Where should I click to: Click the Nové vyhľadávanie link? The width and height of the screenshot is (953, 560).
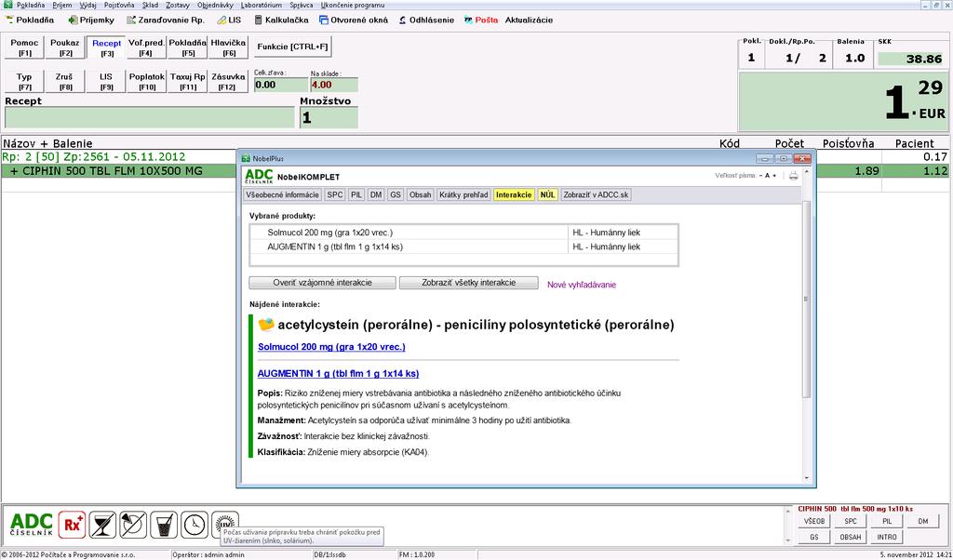click(x=582, y=285)
